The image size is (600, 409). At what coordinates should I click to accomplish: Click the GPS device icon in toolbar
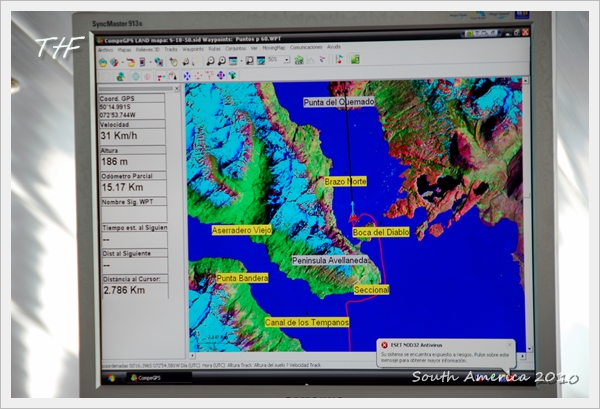[x=142, y=62]
